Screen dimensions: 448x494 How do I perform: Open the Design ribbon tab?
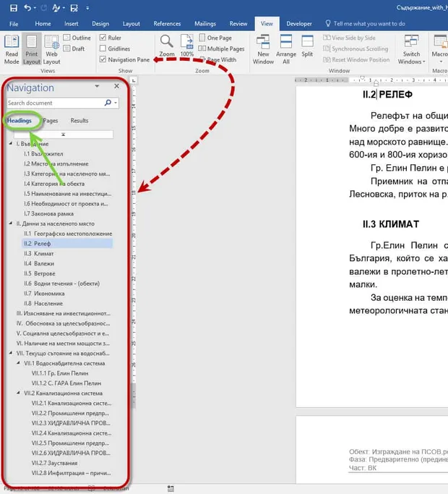[100, 24]
